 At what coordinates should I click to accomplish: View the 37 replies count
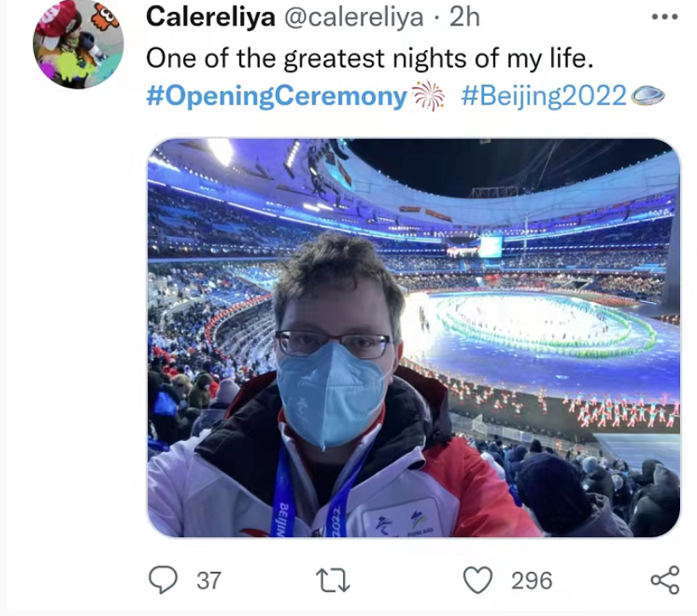(209, 580)
